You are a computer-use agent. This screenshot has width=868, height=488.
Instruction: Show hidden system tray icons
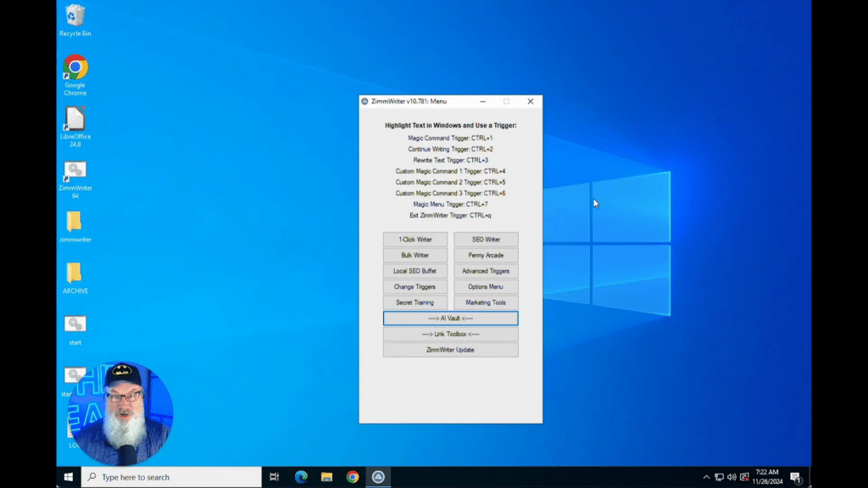click(706, 477)
